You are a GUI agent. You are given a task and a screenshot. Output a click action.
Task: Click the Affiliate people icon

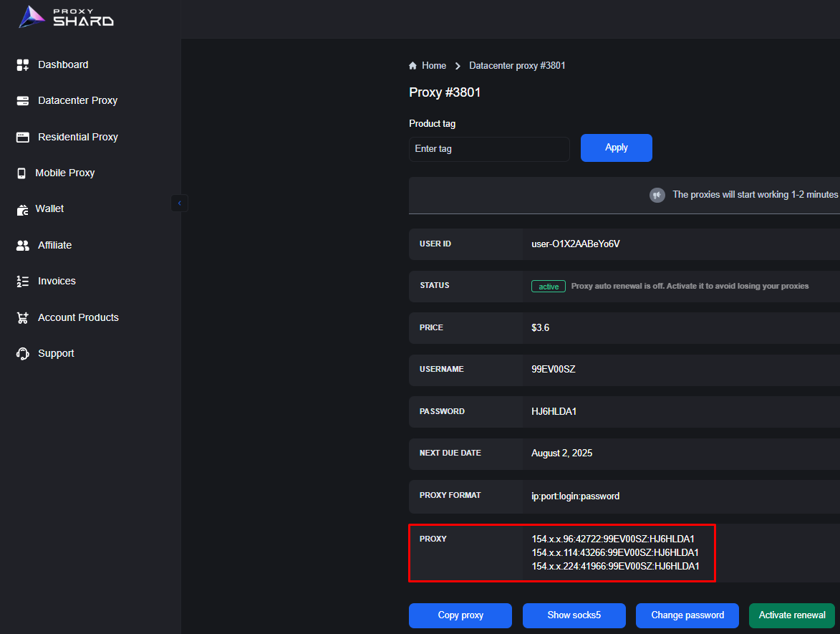(22, 245)
